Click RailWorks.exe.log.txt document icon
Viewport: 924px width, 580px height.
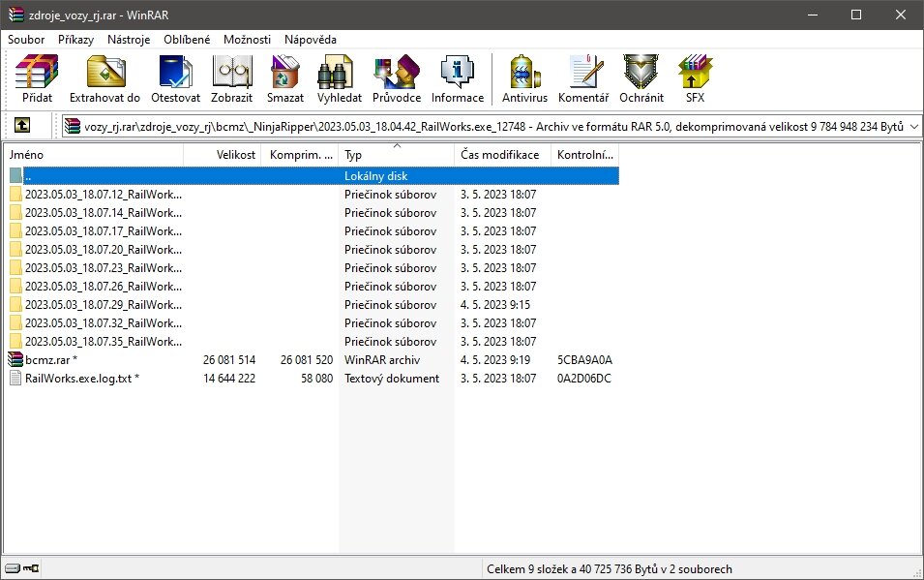click(x=15, y=378)
